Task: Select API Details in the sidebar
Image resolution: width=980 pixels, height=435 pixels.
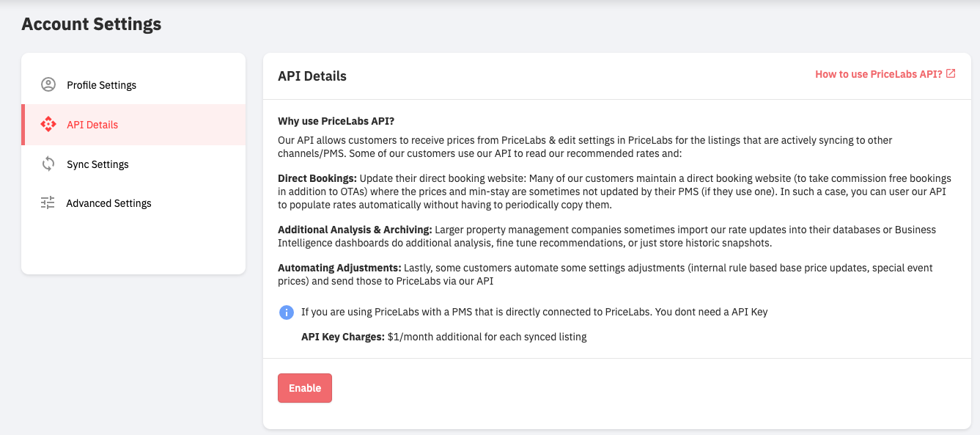Action: (133, 125)
